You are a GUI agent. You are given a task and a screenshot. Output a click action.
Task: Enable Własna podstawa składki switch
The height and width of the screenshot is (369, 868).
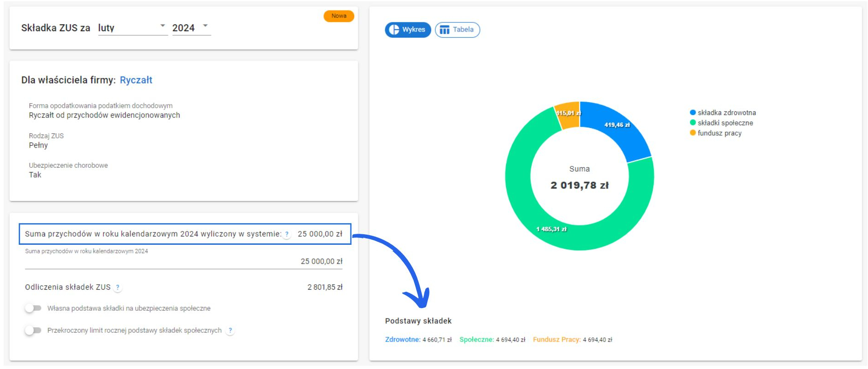[x=33, y=308]
